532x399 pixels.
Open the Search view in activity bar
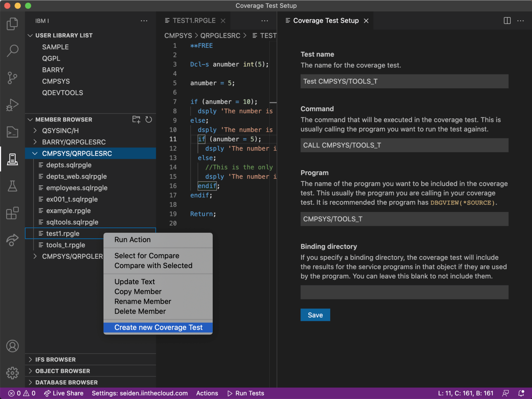[x=12, y=51]
